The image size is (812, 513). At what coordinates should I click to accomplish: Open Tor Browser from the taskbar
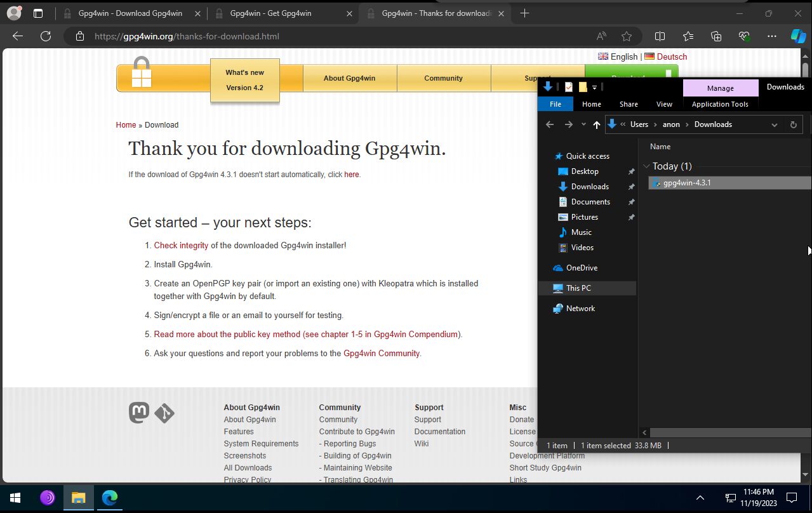coord(48,498)
